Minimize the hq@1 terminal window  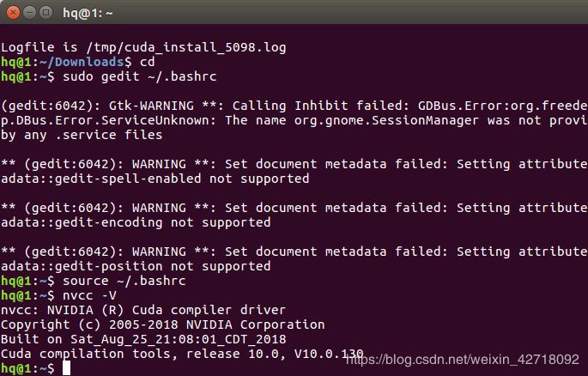tap(28, 12)
